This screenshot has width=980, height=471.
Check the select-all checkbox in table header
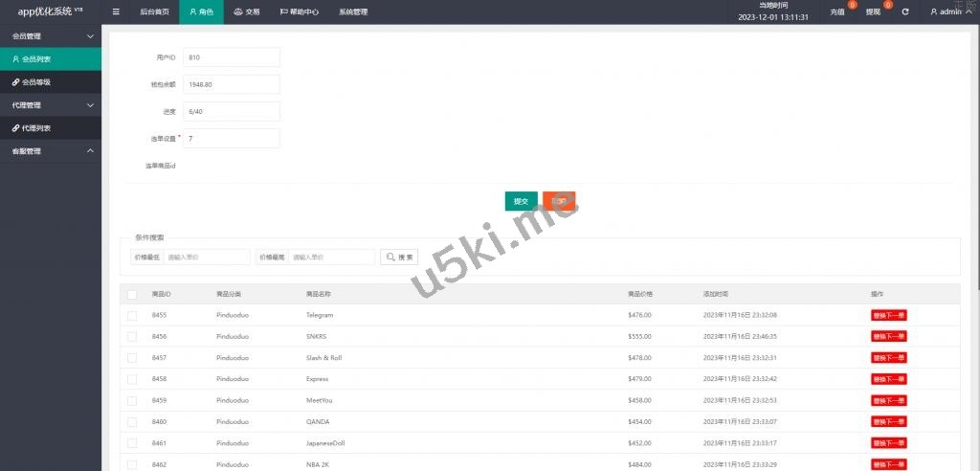(x=132, y=294)
